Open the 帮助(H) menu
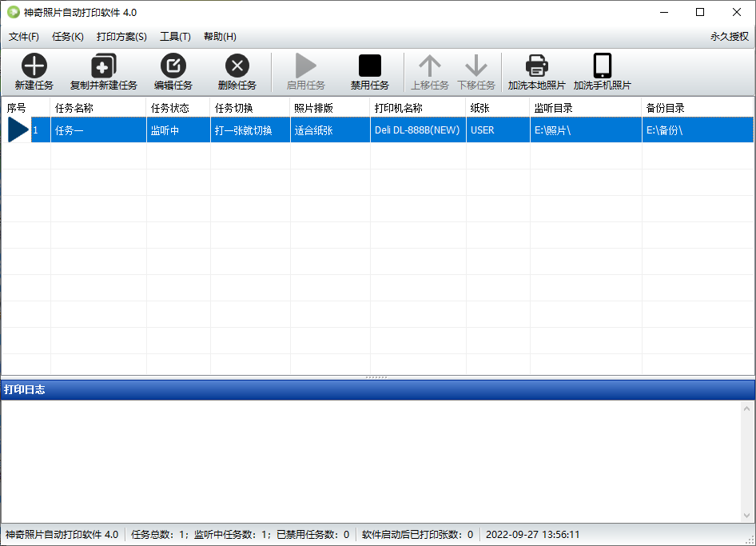The width and height of the screenshot is (756, 546). pos(220,37)
